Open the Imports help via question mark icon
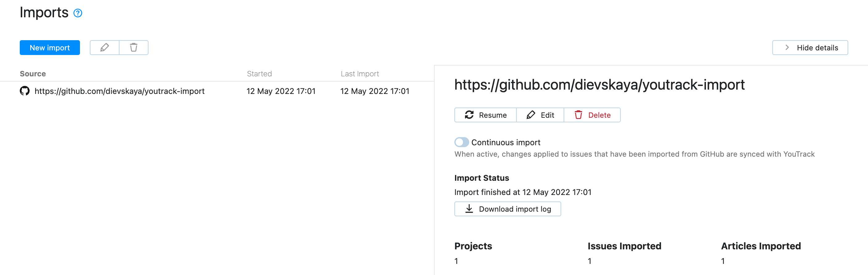 (x=78, y=13)
